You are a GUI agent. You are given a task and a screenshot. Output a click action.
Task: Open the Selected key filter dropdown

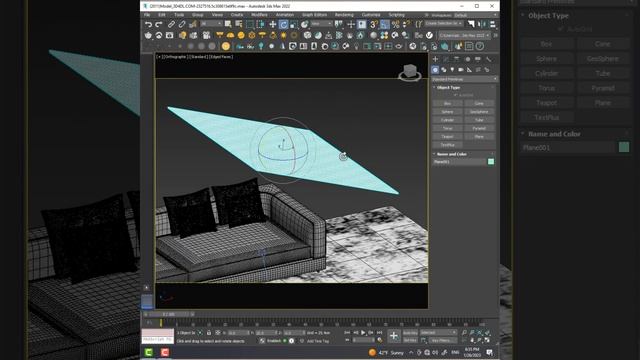[x=438, y=333]
